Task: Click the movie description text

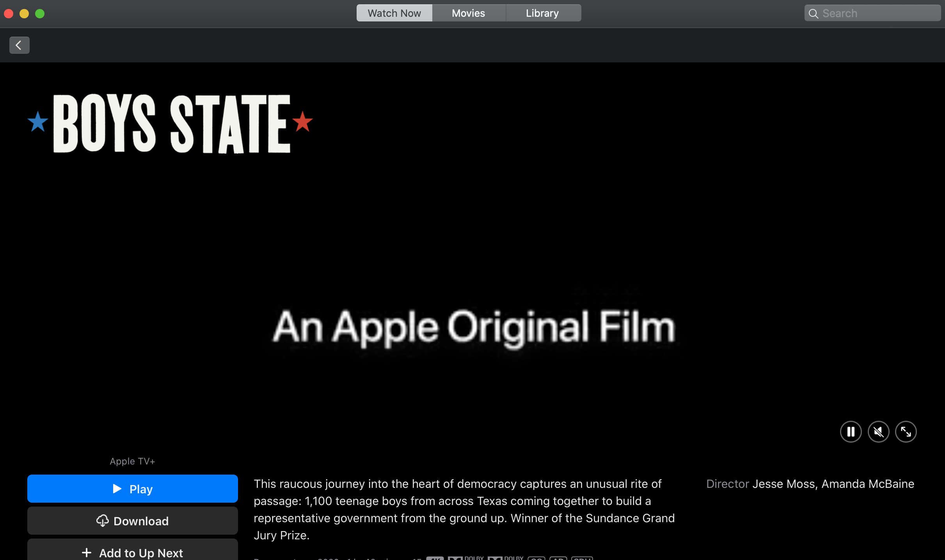Action: 464,509
